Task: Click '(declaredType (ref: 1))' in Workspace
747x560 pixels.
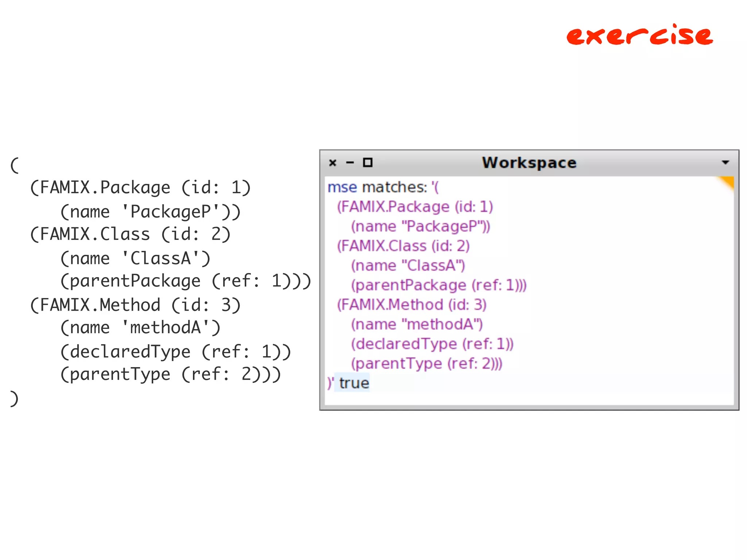Action: coord(432,344)
